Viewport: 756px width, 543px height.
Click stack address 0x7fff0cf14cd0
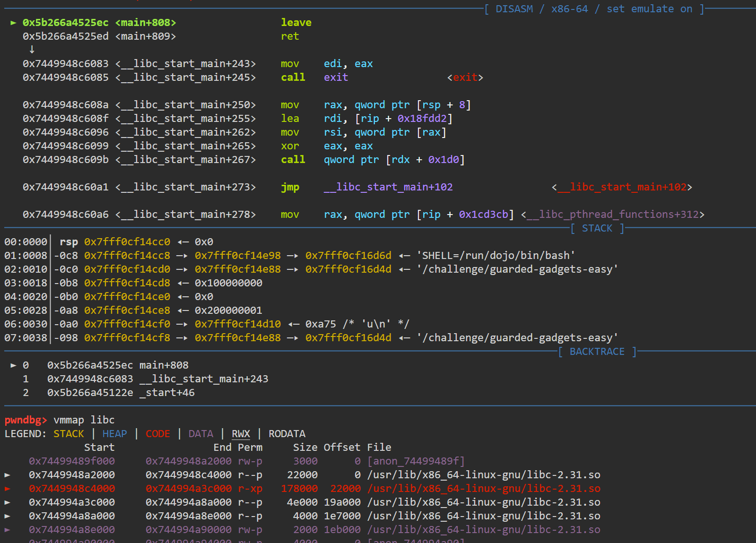tap(127, 269)
